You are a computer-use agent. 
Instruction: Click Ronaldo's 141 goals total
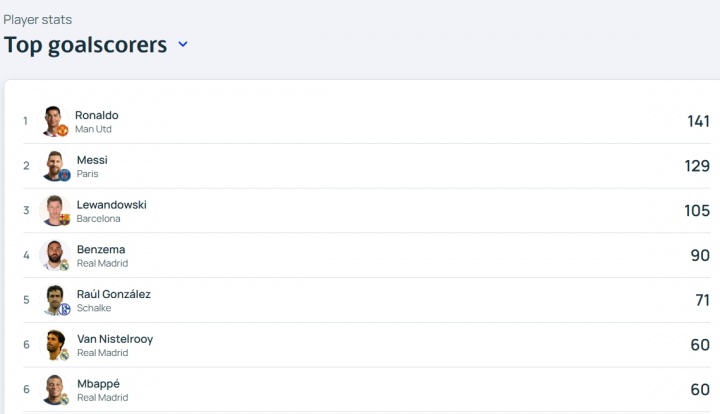tap(698, 121)
